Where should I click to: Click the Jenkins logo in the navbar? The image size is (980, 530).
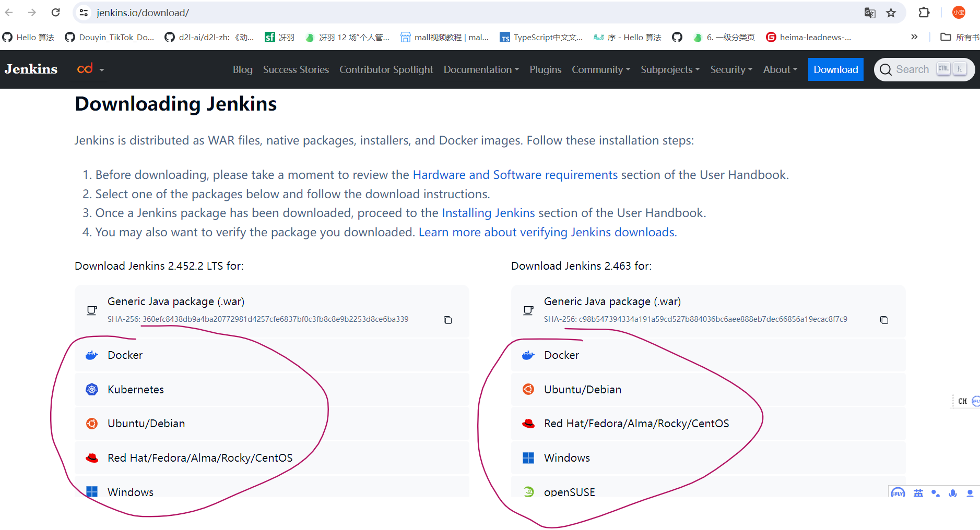tap(31, 69)
